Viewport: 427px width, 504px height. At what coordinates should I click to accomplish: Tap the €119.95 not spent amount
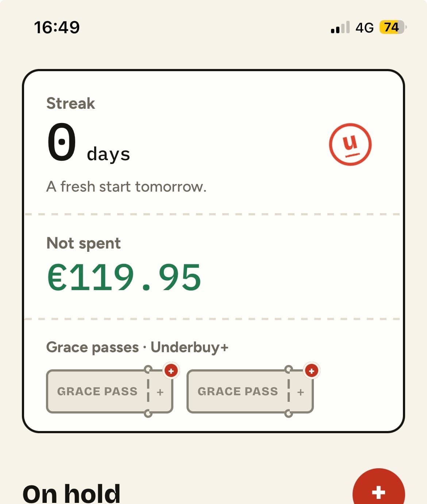pyautogui.click(x=124, y=277)
